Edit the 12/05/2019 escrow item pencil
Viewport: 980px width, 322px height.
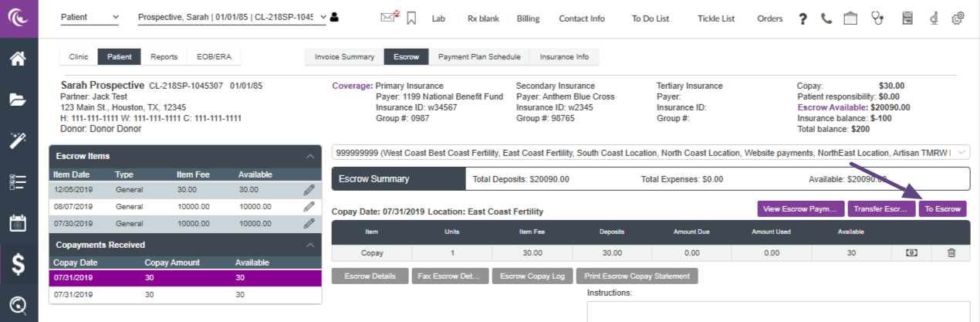click(x=309, y=188)
